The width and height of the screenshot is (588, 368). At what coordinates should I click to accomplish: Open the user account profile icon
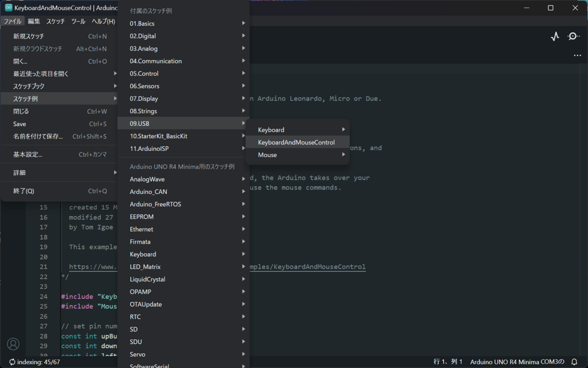click(x=13, y=344)
